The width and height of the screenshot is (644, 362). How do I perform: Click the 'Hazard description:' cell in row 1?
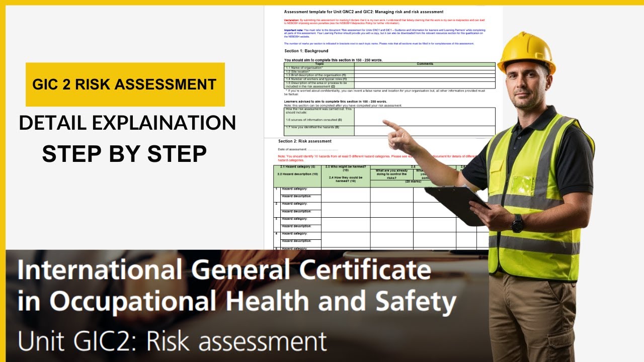click(301, 198)
